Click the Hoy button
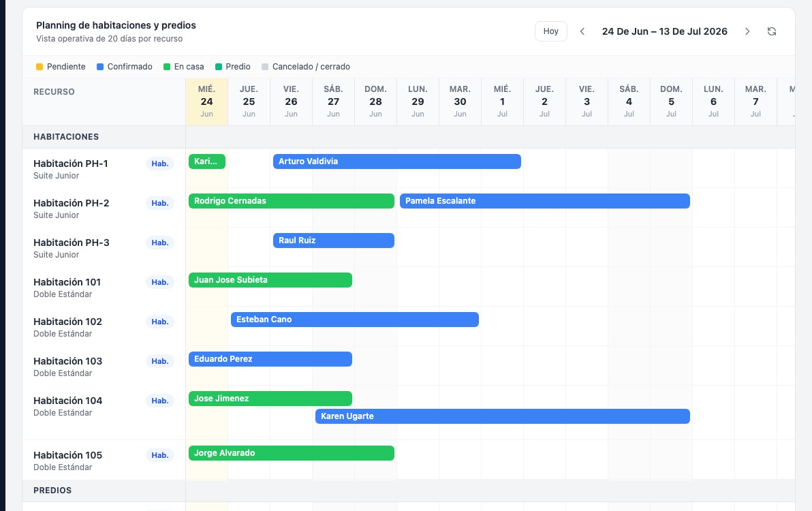Screen dimensions: 812x511 pyautogui.click(x=551, y=31)
